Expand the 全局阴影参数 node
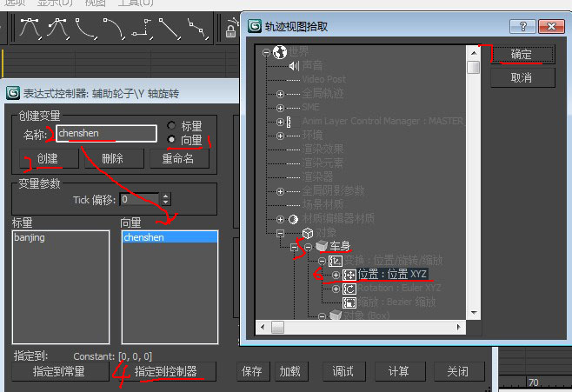The width and height of the screenshot is (572, 392). (x=280, y=191)
